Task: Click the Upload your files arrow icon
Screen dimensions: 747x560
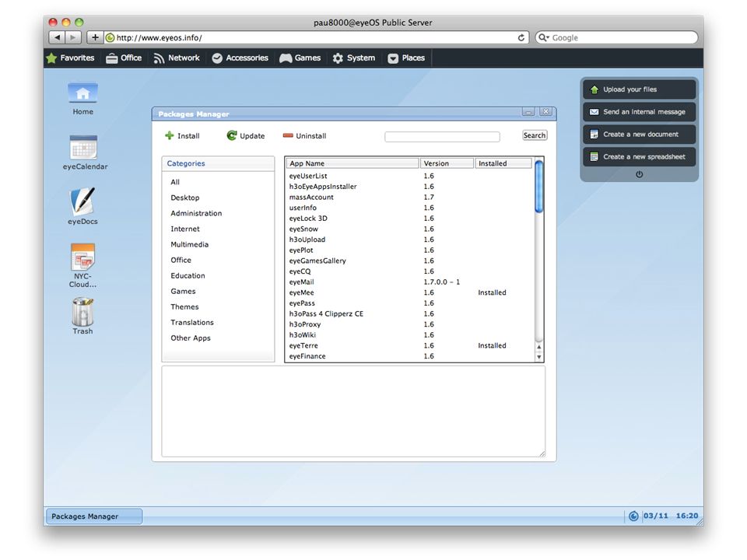Action: (594, 89)
